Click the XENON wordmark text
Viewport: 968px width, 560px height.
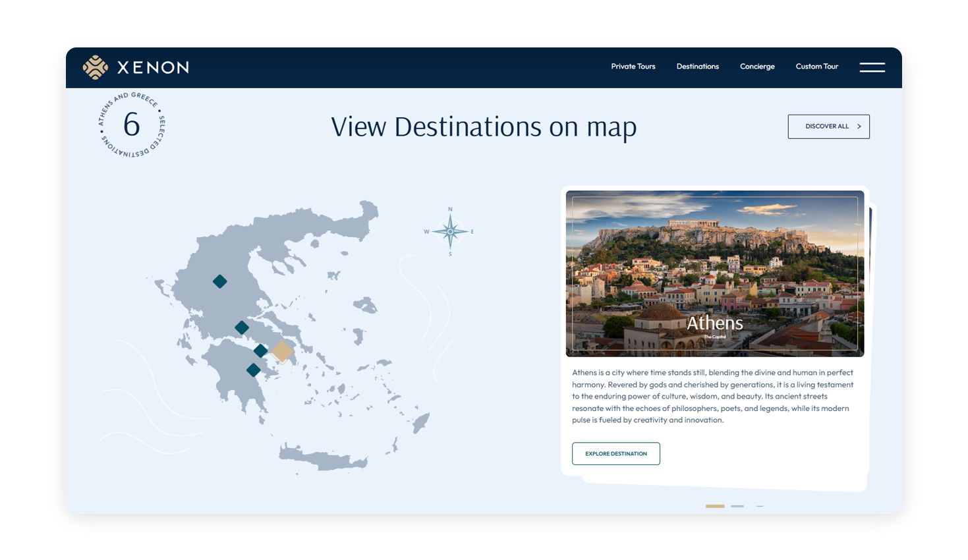pyautogui.click(x=153, y=67)
